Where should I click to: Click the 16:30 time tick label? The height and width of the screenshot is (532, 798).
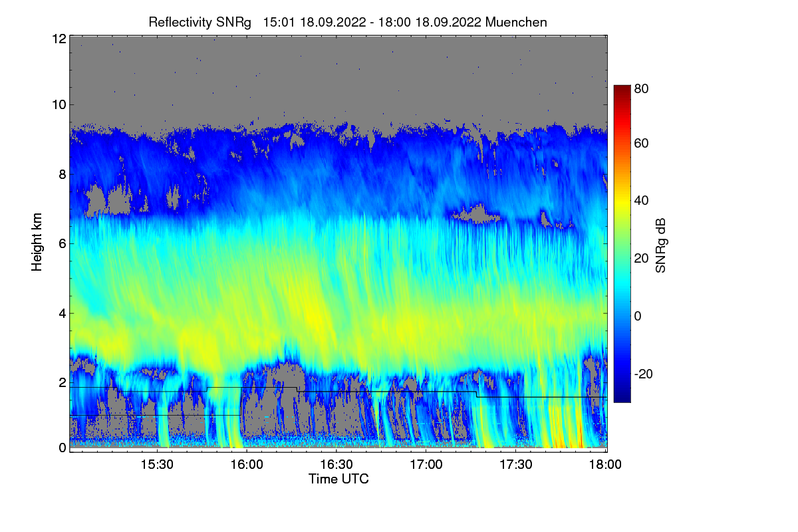tap(336, 464)
